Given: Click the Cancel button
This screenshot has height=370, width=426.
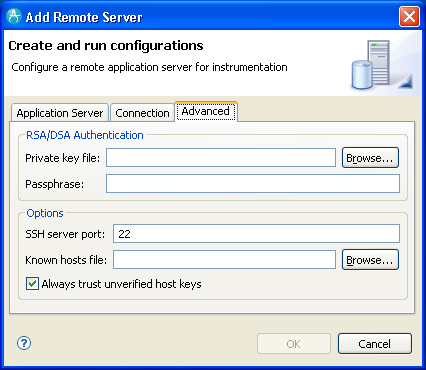Looking at the screenshot, I should 375,344.
